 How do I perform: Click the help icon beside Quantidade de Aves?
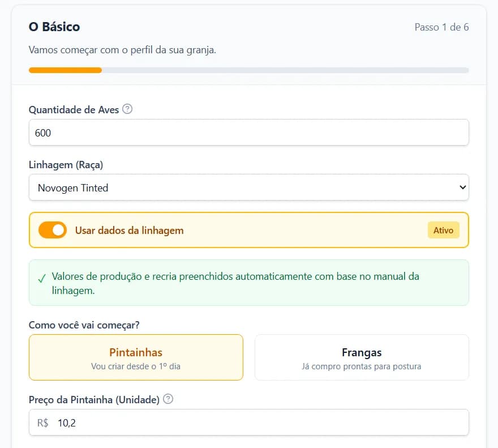(x=127, y=109)
